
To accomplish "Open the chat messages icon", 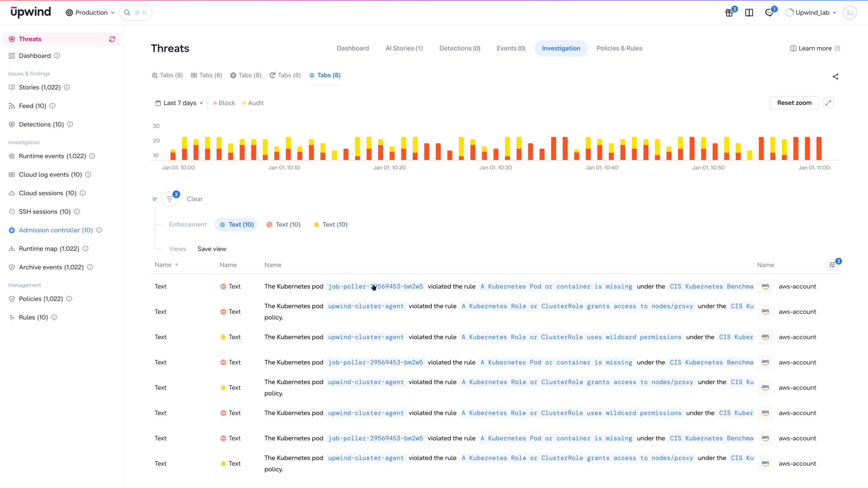I will click(x=769, y=13).
